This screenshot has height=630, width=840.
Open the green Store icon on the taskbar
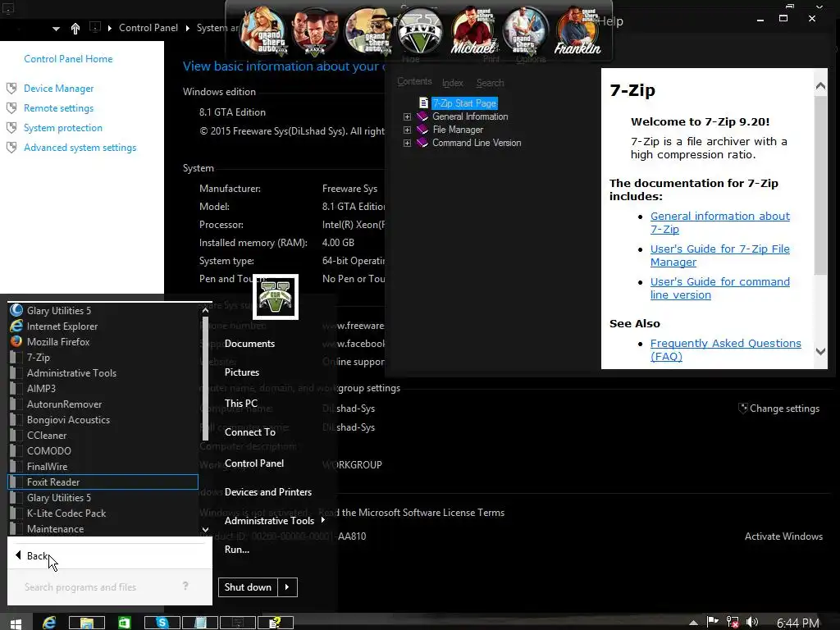[125, 623]
